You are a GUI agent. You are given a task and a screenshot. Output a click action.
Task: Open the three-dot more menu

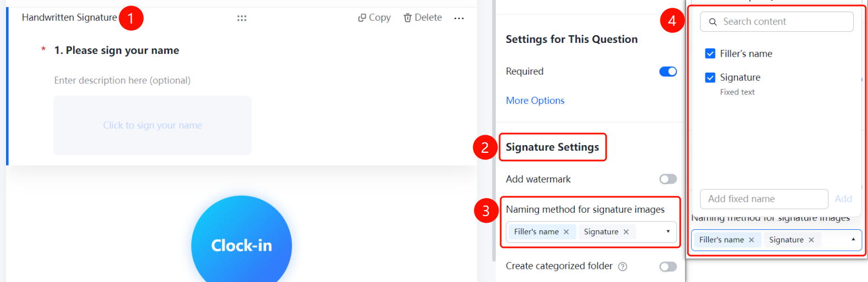tap(459, 18)
